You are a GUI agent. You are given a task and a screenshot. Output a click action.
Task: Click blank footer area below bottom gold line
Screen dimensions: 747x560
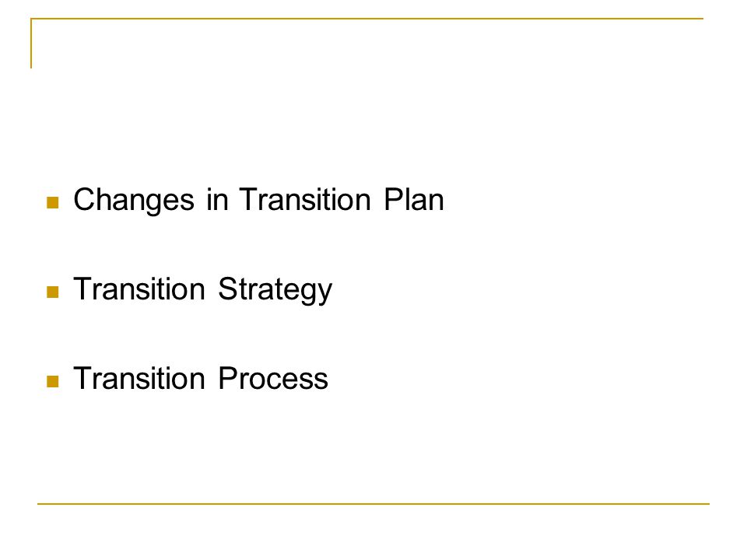(373, 532)
